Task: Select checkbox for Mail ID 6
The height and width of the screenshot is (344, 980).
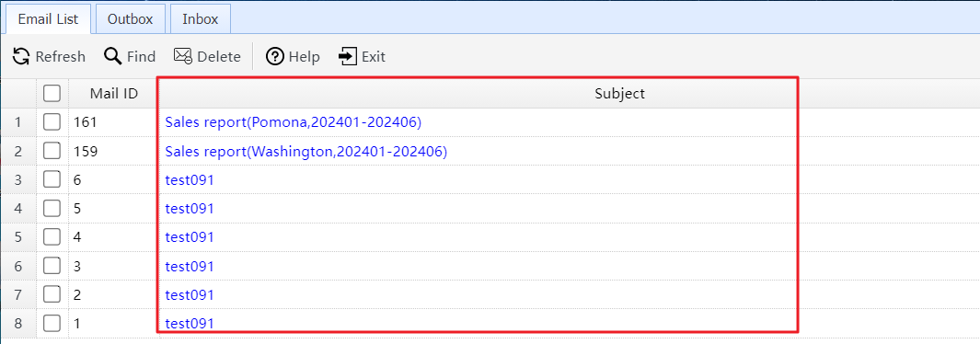Action: [52, 179]
